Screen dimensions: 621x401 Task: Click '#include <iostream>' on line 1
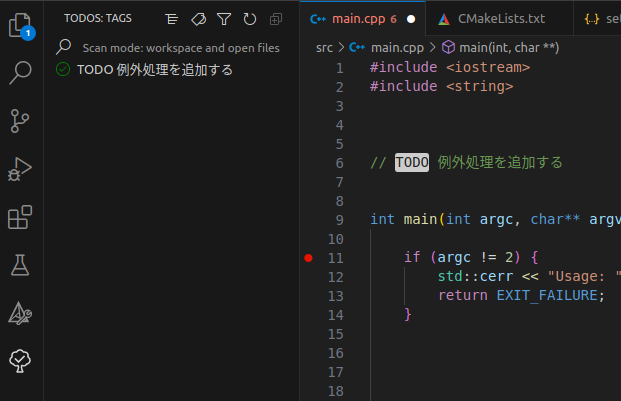tap(450, 67)
